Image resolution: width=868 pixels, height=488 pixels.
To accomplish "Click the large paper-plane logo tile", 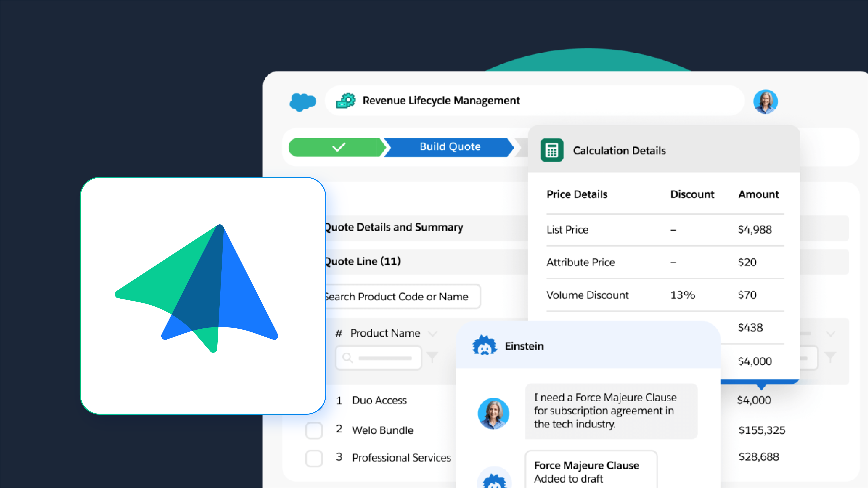I will 203,296.
